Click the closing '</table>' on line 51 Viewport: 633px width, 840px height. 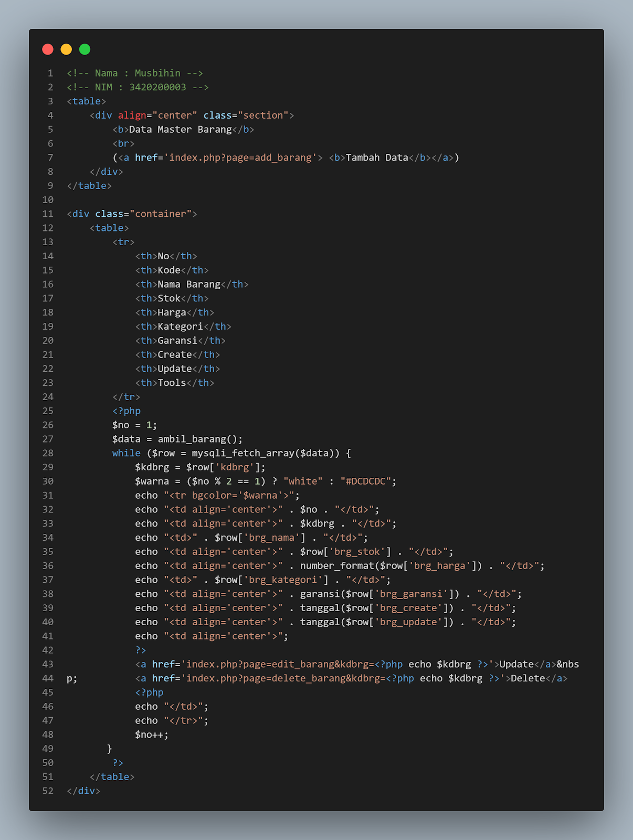(112, 776)
